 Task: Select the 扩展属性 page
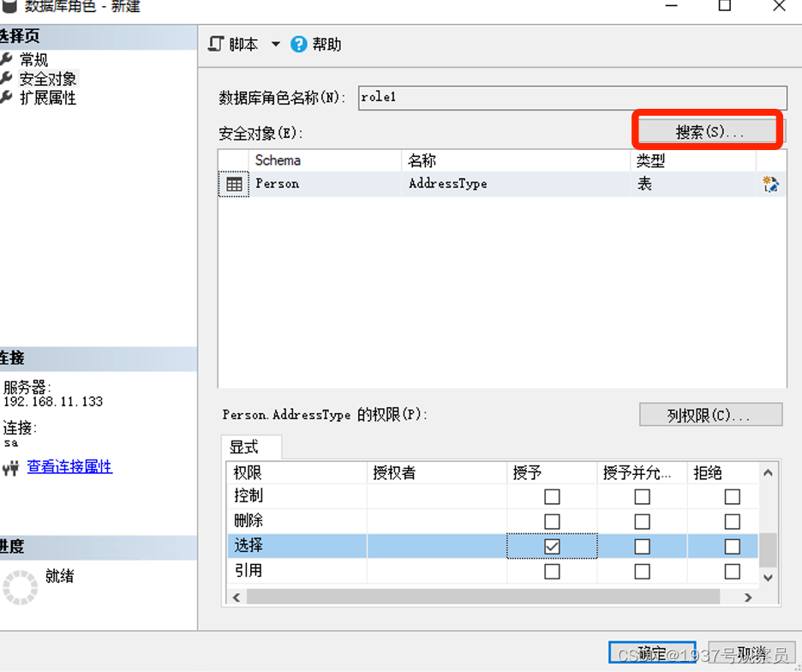pos(48,98)
